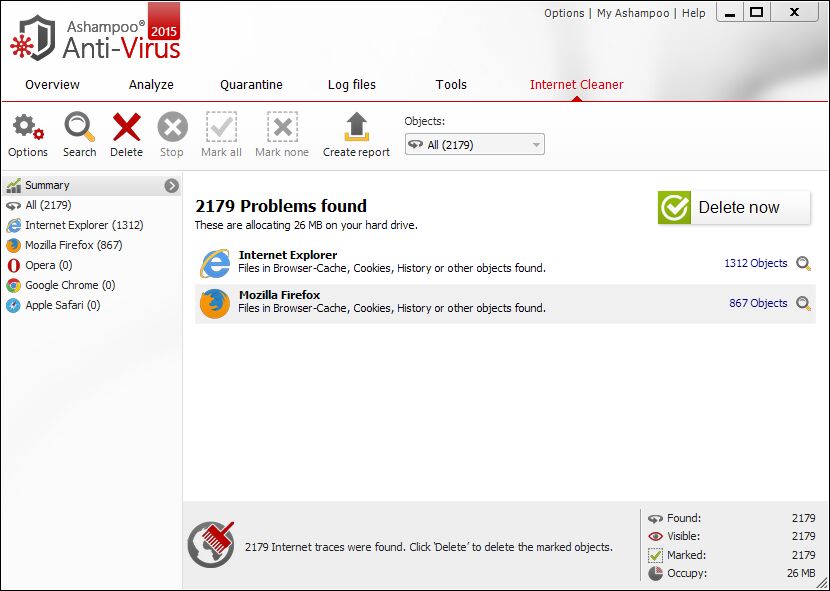Open the Options gear toolbar icon
The image size is (830, 591).
tap(28, 128)
